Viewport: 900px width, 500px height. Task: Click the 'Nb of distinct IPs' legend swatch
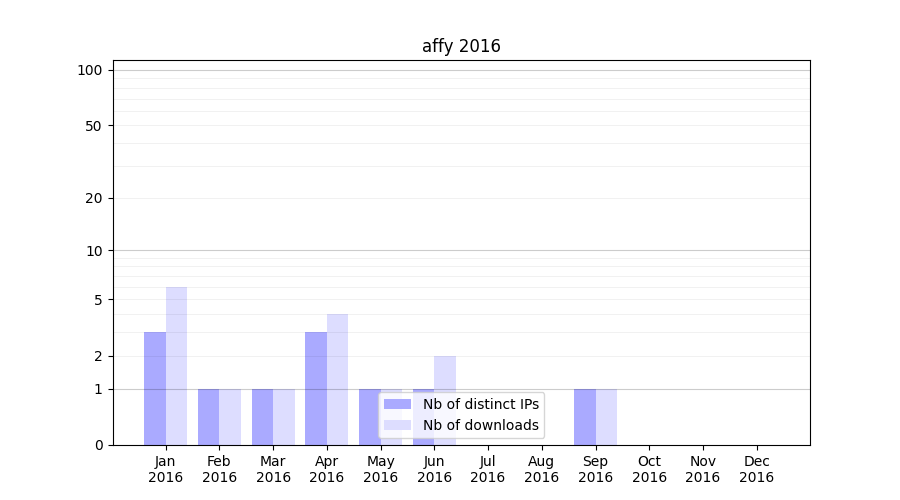pyautogui.click(x=397, y=404)
